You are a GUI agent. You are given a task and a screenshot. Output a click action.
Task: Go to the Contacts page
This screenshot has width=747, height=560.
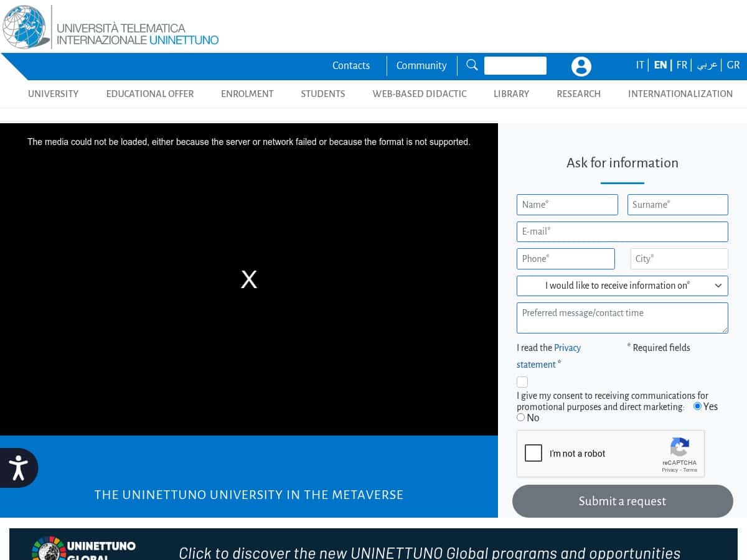351,65
